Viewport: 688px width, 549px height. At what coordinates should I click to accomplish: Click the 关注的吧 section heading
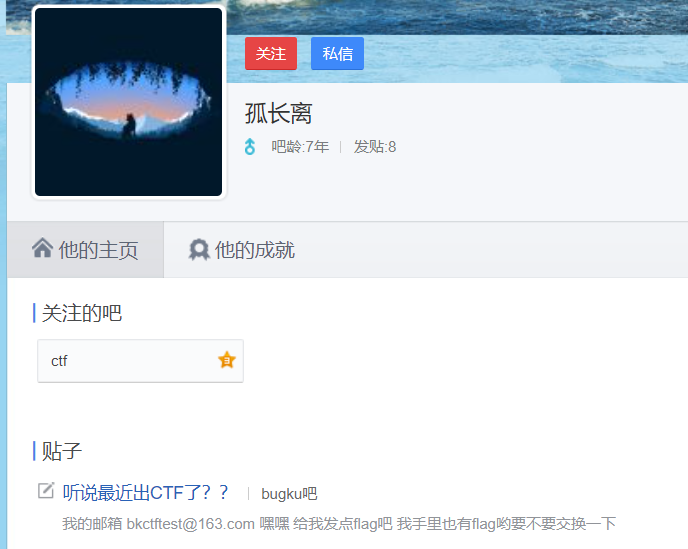[82, 313]
